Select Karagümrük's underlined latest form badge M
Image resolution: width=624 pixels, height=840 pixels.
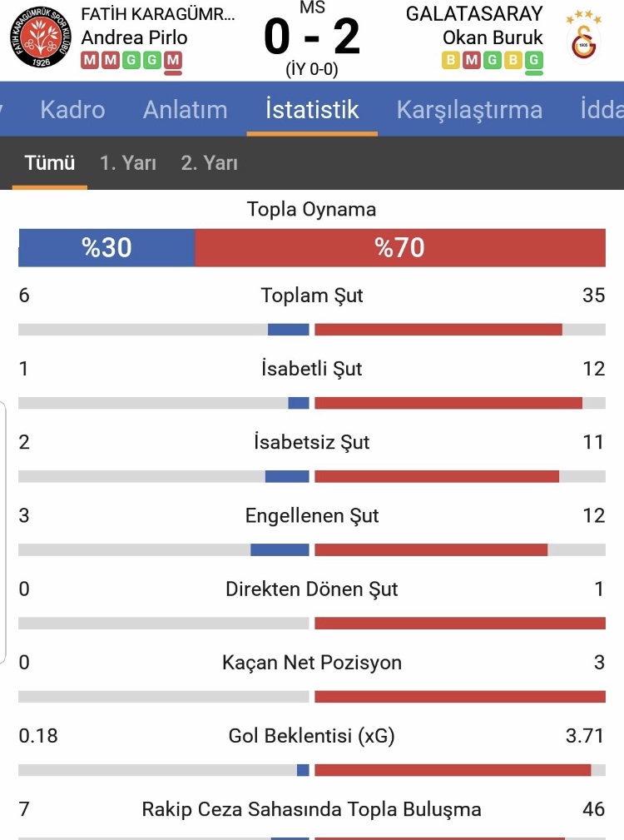pos(172,61)
